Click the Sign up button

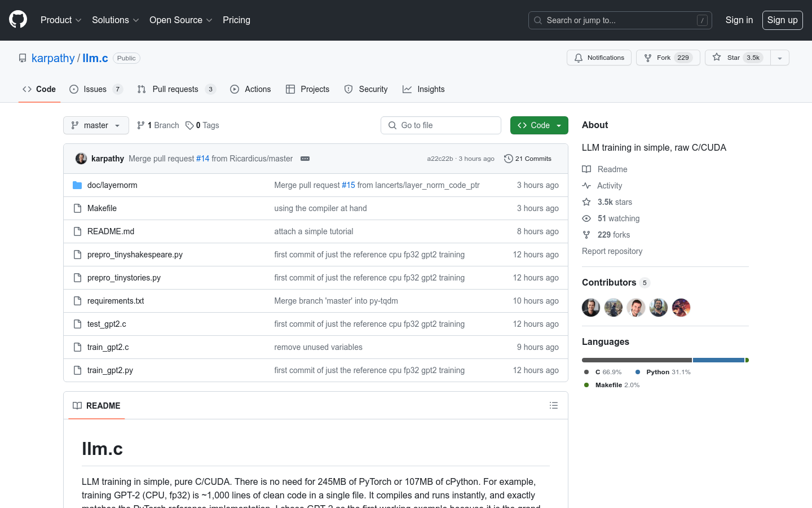click(x=783, y=20)
